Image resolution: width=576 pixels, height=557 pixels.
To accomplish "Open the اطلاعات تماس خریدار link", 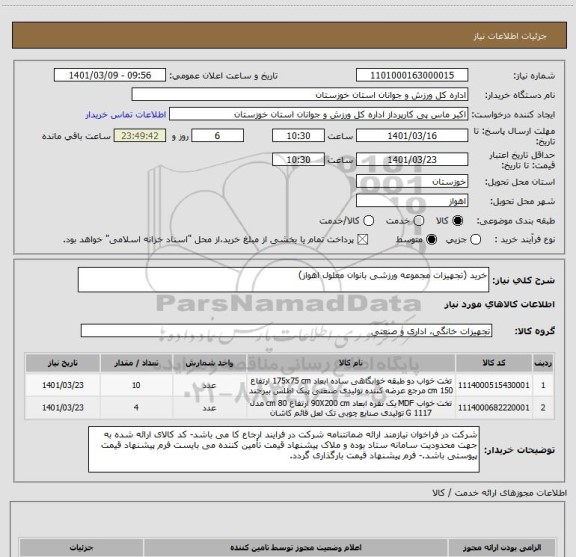I will pos(126,115).
